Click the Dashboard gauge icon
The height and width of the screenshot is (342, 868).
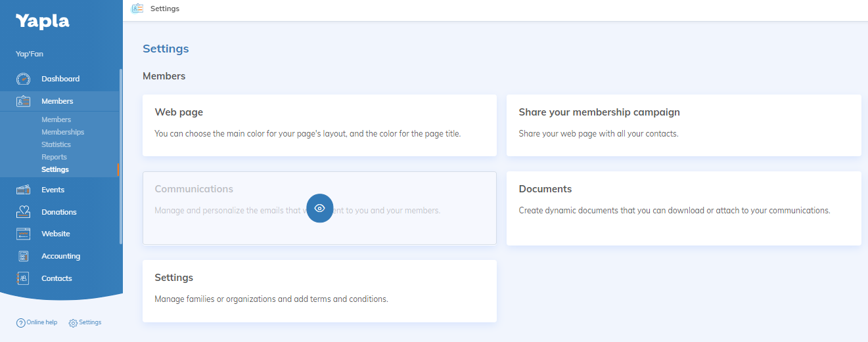click(x=24, y=79)
